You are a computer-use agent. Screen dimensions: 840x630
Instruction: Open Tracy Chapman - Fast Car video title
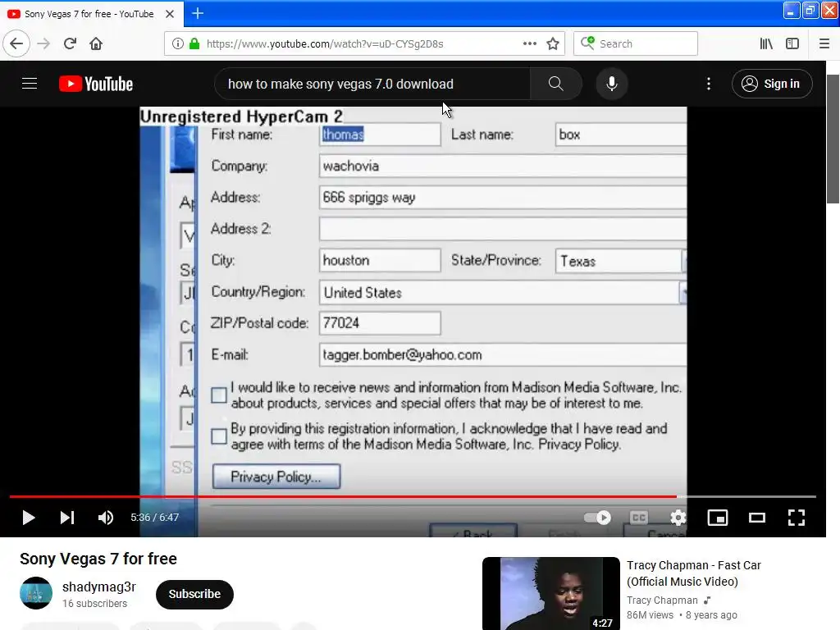pyautogui.click(x=694, y=573)
